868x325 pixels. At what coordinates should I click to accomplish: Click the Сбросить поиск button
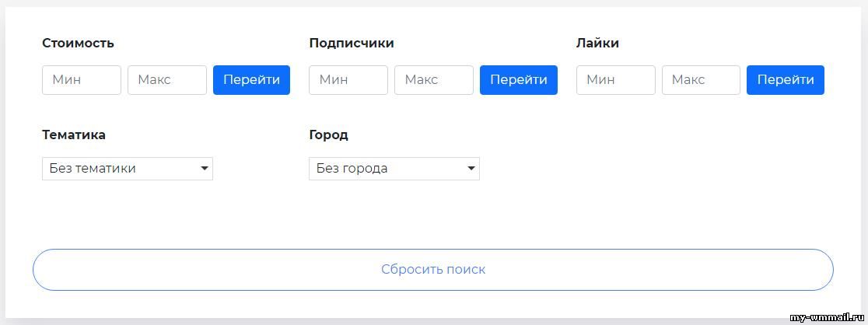[x=433, y=270]
